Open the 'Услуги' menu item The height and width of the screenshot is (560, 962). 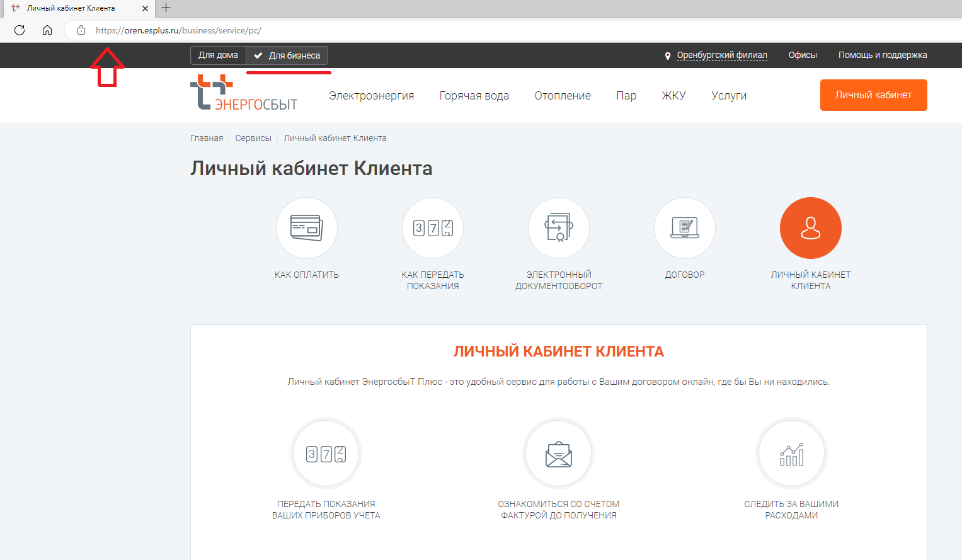coord(729,96)
